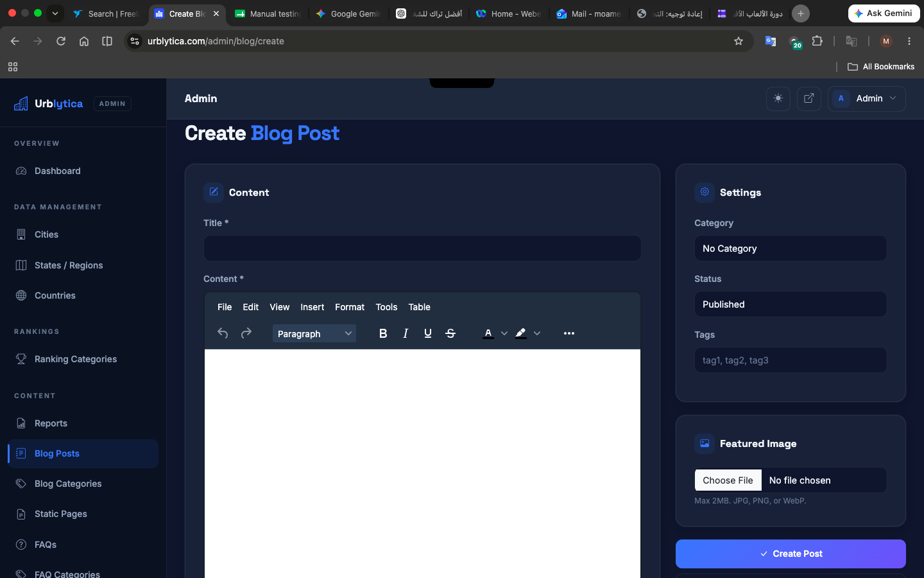
Task: Apply the highlight background color
Action: (x=521, y=333)
